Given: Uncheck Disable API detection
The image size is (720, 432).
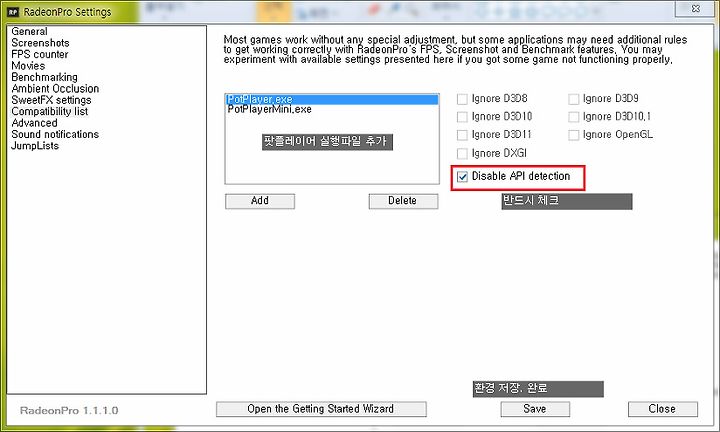Looking at the screenshot, I should 462,176.
